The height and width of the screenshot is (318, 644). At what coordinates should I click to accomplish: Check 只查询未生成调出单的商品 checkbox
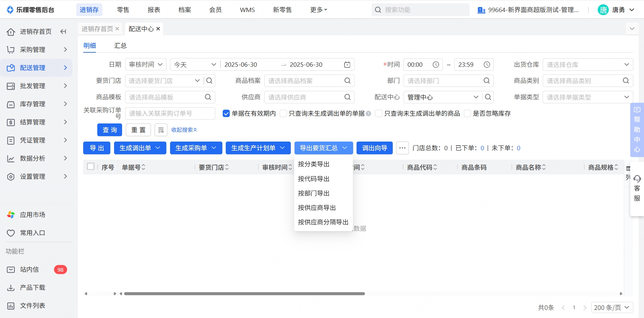tap(379, 114)
